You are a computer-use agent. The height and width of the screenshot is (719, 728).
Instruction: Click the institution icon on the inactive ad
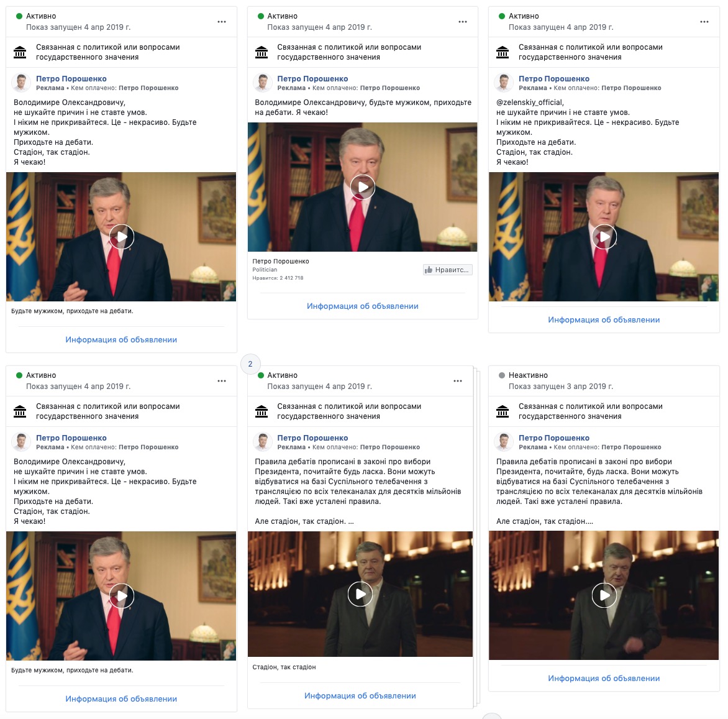pos(503,411)
